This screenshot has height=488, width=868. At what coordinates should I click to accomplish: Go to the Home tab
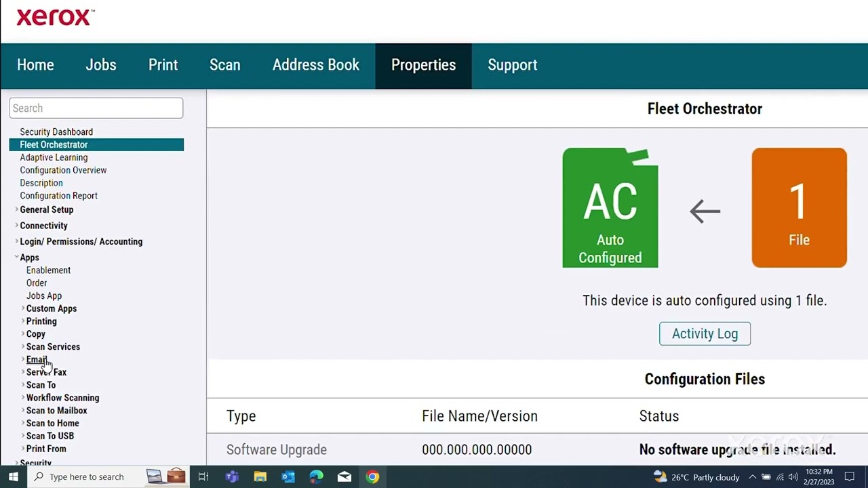tap(35, 65)
